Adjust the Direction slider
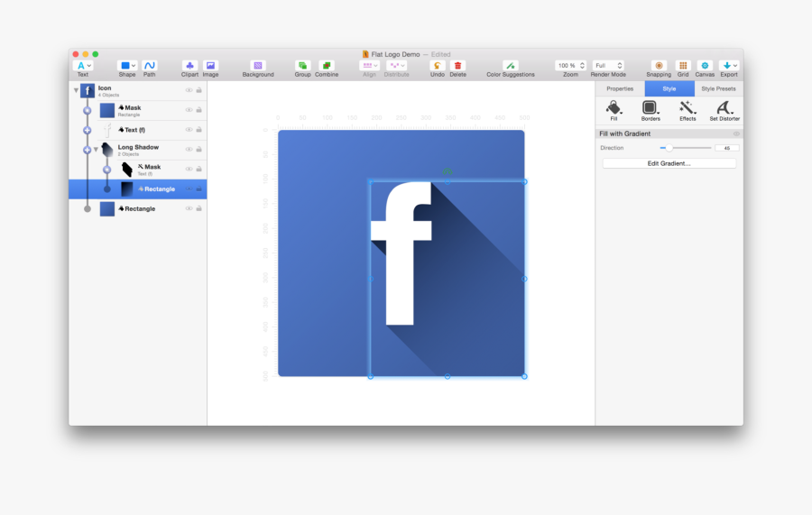The height and width of the screenshot is (515, 812). point(669,148)
